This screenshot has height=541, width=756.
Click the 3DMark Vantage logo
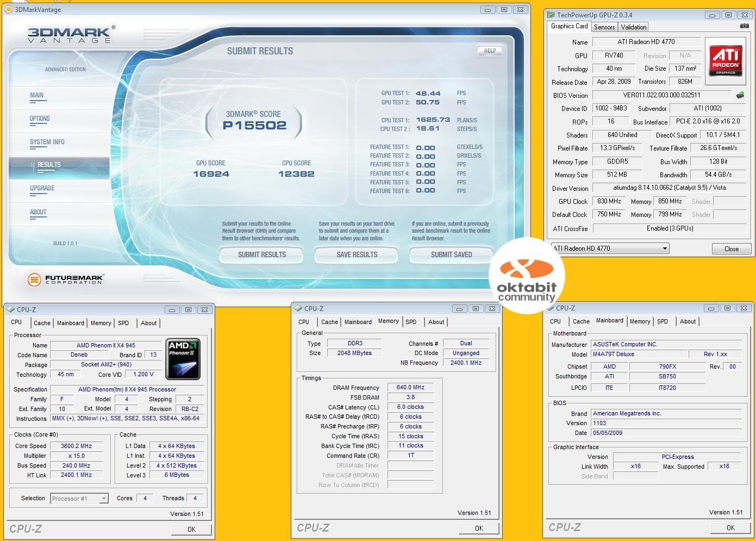click(x=71, y=34)
